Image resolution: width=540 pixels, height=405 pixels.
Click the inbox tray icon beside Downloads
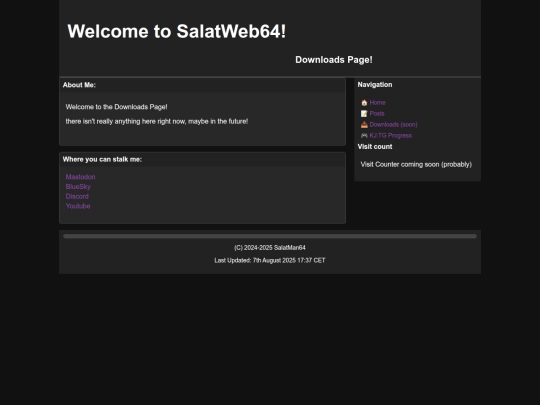coord(364,125)
